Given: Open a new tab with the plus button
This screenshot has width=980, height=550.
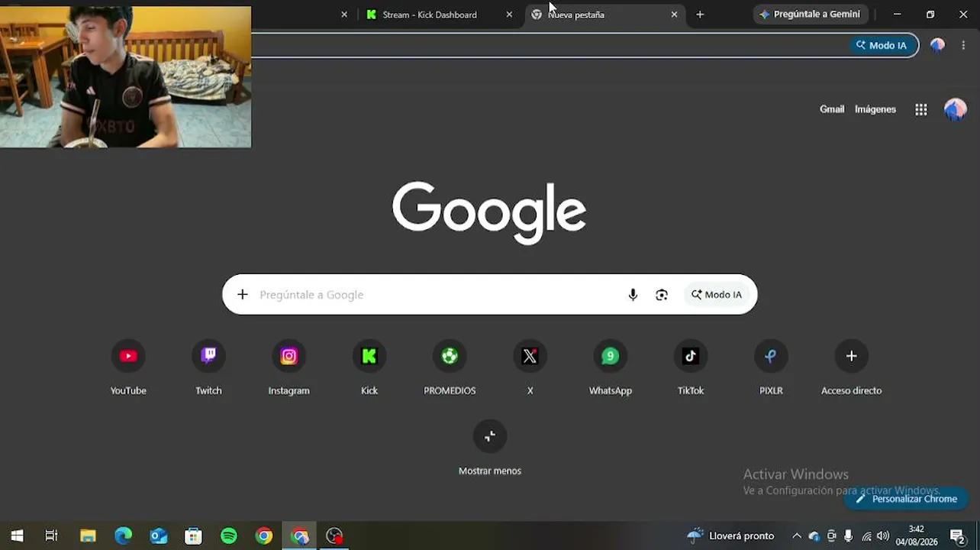Looking at the screenshot, I should [x=700, y=15].
